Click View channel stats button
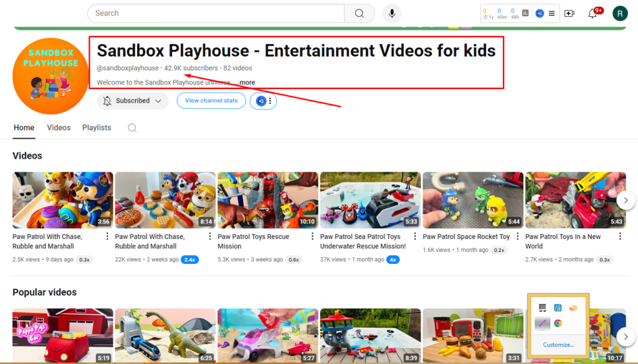The image size is (638, 364). coord(211,101)
